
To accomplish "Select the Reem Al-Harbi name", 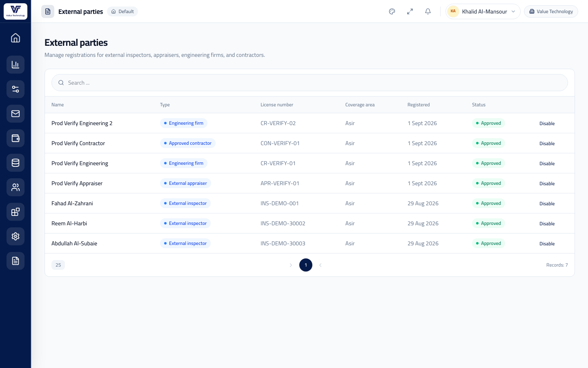I will tap(69, 223).
